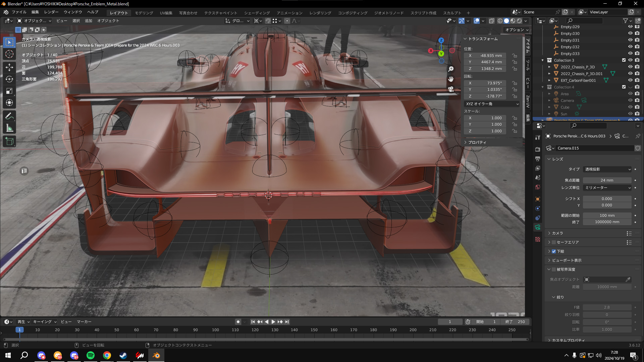The width and height of the screenshot is (644, 362).
Task: Open the オブジェクト mode dropdown in header
Action: point(34,21)
